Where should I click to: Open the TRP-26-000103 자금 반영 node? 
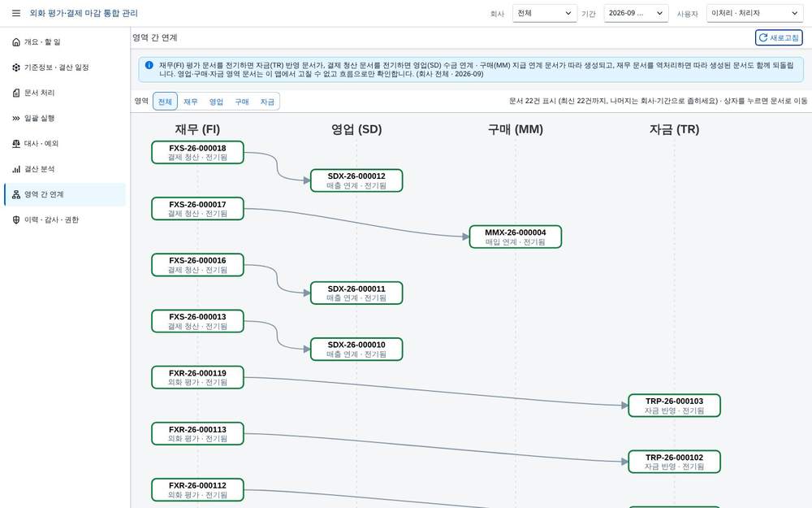click(x=674, y=406)
